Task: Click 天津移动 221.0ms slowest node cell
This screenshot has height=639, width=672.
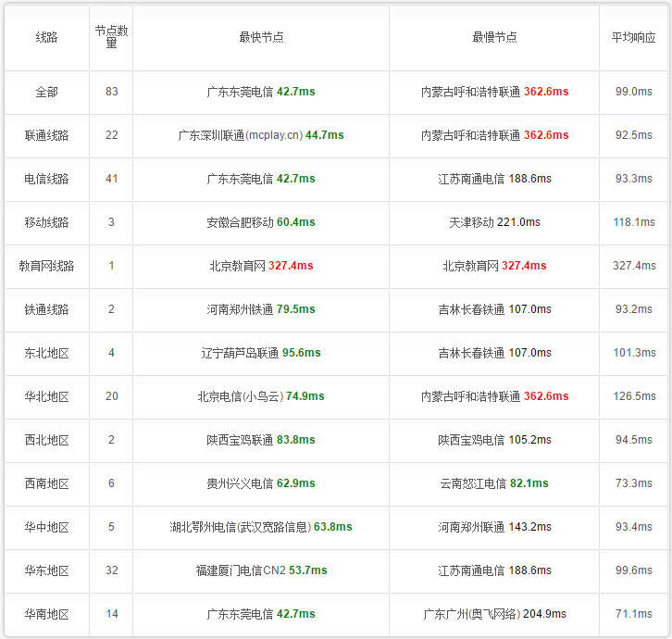Action: pos(494,222)
